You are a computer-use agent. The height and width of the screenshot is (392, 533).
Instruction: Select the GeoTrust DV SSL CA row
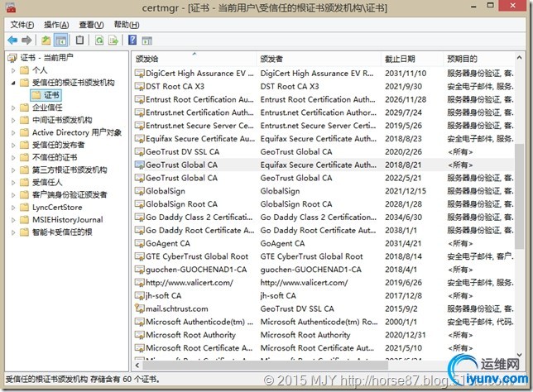[x=324, y=151]
